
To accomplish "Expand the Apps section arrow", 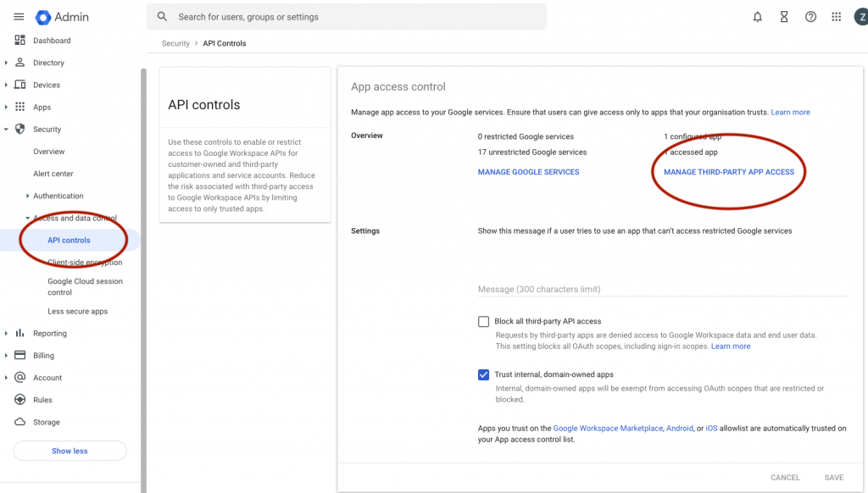I will pos(6,107).
